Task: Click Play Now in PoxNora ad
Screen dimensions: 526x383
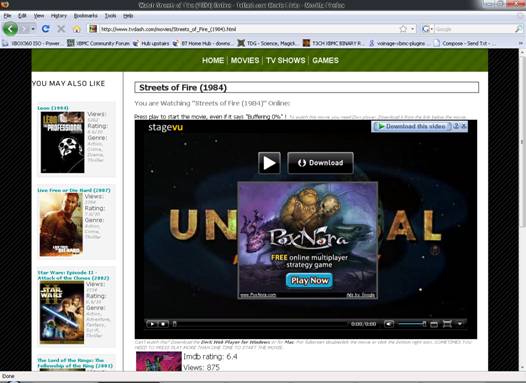Action: [x=309, y=280]
